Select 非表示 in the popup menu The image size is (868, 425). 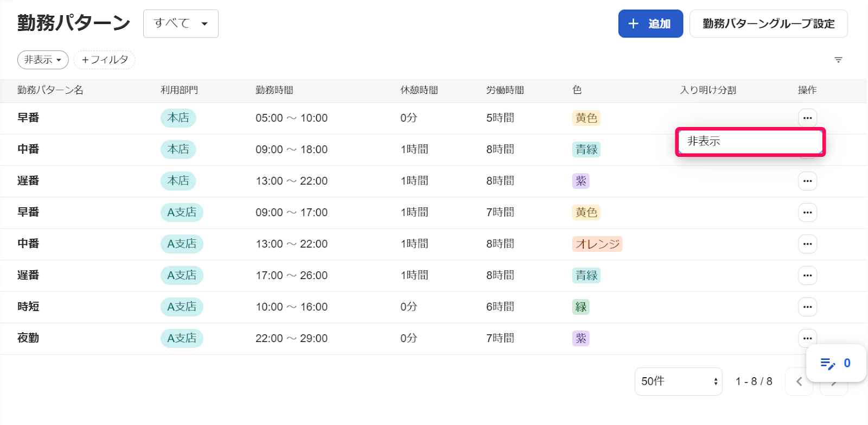point(750,142)
